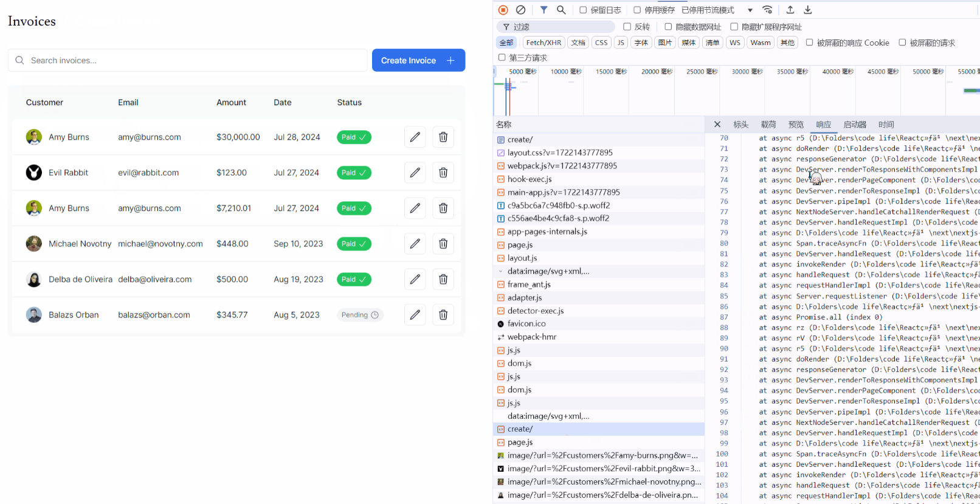The image size is (980, 504).
Task: Click the export HAR download icon
Action: click(808, 10)
